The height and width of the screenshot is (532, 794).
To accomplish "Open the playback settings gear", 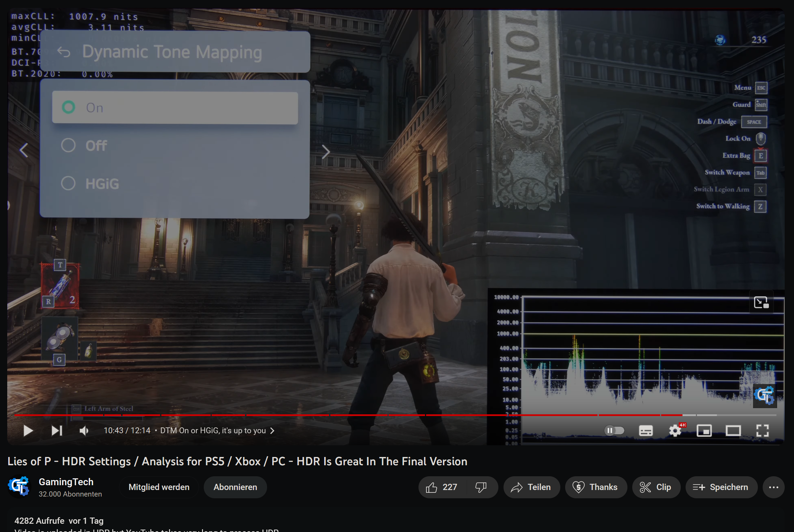I will point(675,430).
